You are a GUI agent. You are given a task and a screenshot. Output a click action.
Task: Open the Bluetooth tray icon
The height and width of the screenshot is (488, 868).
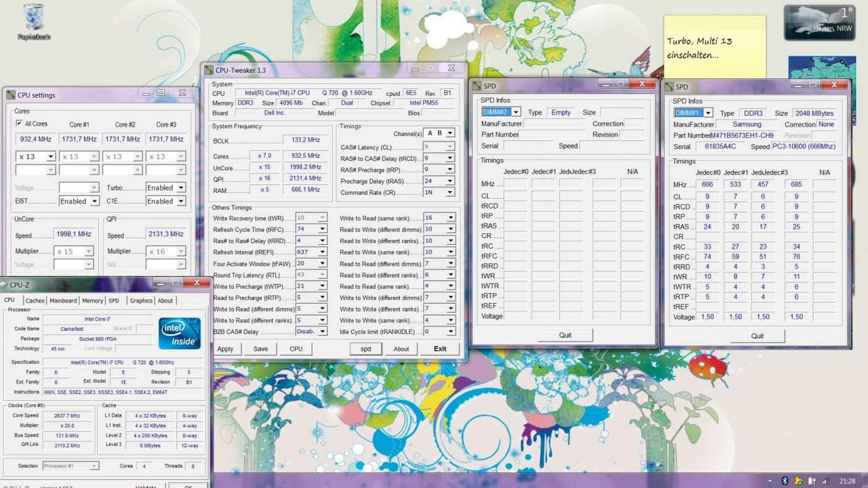pyautogui.click(x=784, y=481)
